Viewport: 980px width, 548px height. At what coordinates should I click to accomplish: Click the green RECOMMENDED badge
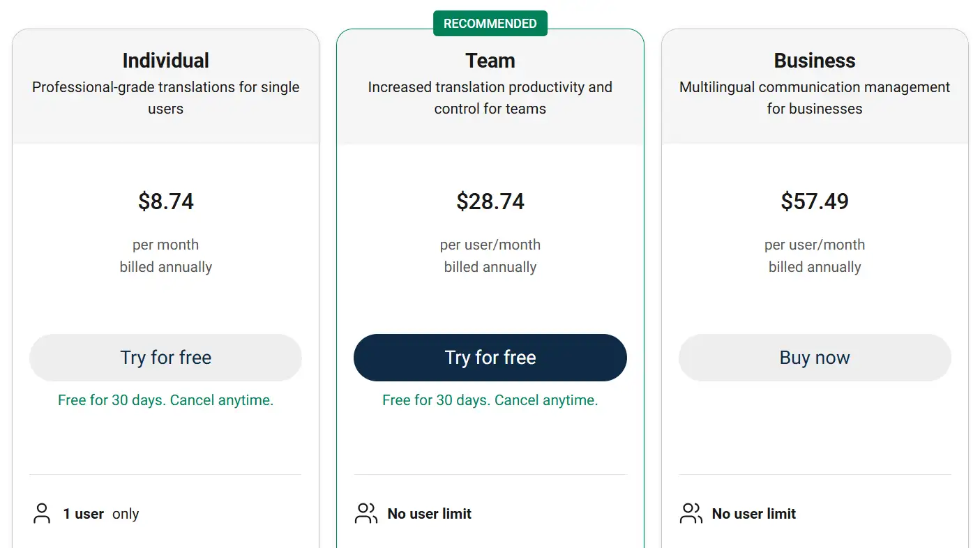pos(490,24)
